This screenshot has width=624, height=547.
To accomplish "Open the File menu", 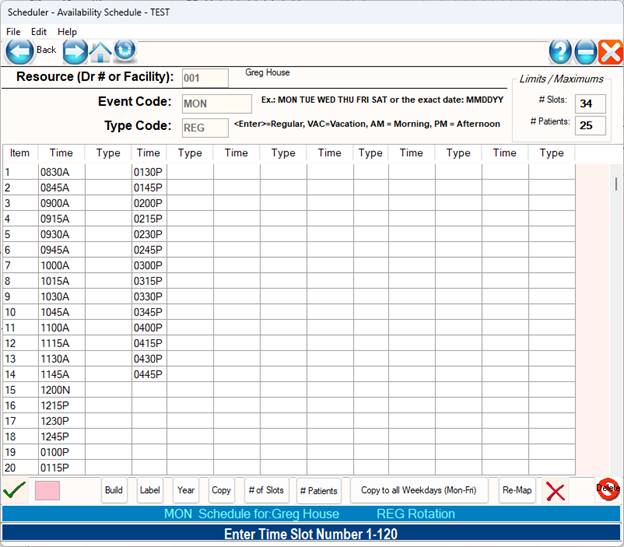I will (13, 32).
